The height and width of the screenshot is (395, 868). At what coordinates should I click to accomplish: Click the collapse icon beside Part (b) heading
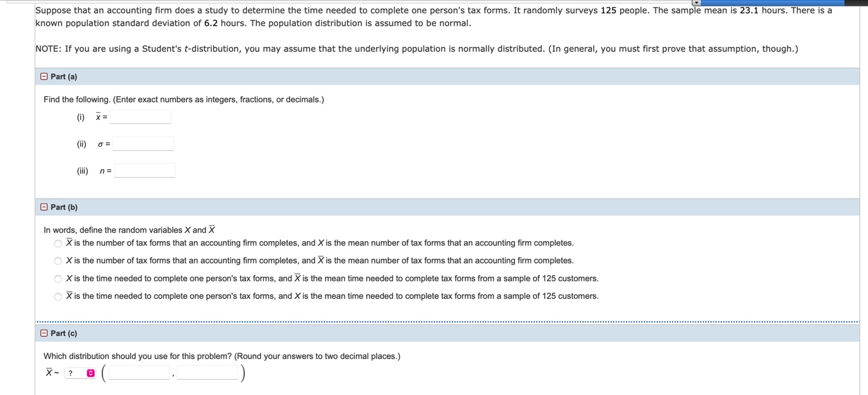pos(44,206)
